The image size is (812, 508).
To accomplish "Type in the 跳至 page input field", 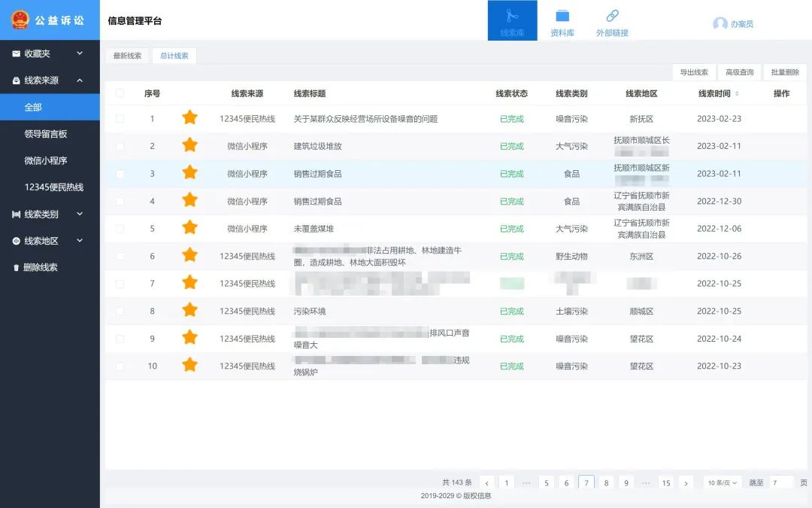I will 782,482.
